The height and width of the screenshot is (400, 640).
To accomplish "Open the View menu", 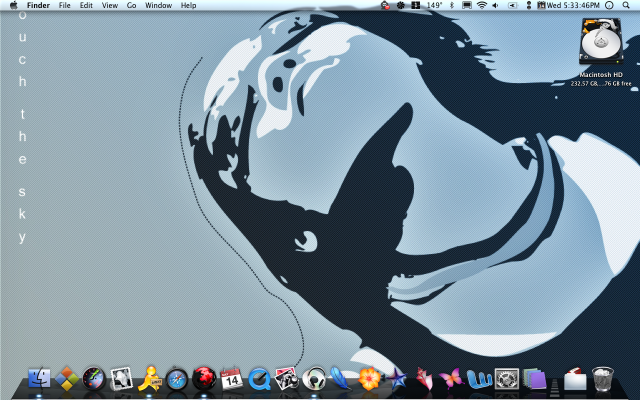I will click(x=110, y=5).
